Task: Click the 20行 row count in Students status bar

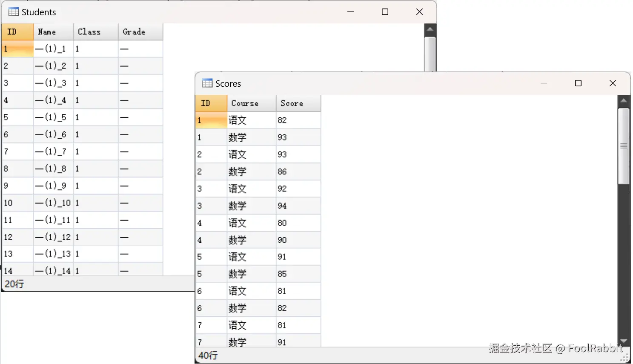Action: click(x=14, y=284)
